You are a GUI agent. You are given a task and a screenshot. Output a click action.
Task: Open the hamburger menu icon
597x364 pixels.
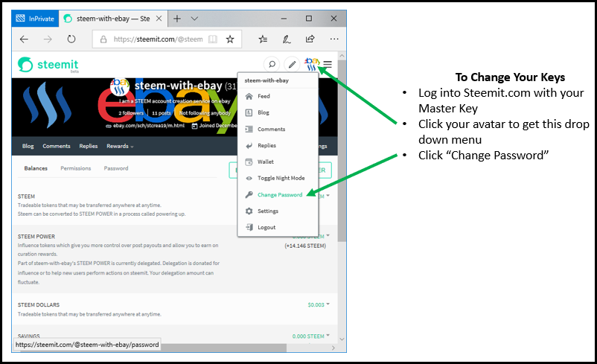pyautogui.click(x=328, y=64)
